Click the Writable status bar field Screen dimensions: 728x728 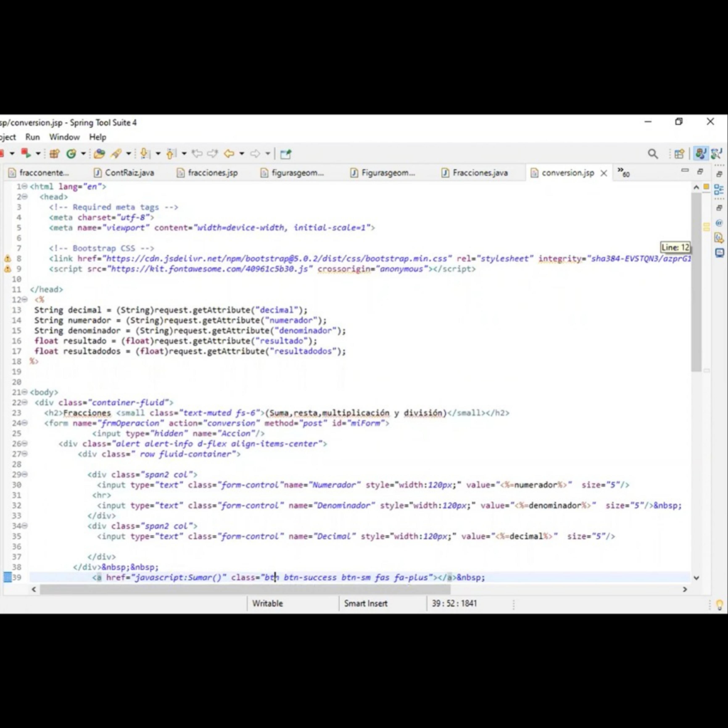pyautogui.click(x=268, y=603)
